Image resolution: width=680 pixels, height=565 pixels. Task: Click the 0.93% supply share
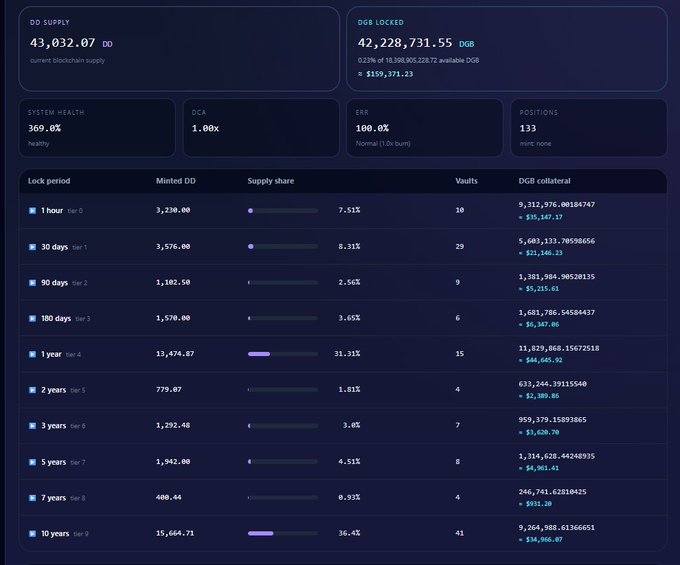(x=349, y=497)
